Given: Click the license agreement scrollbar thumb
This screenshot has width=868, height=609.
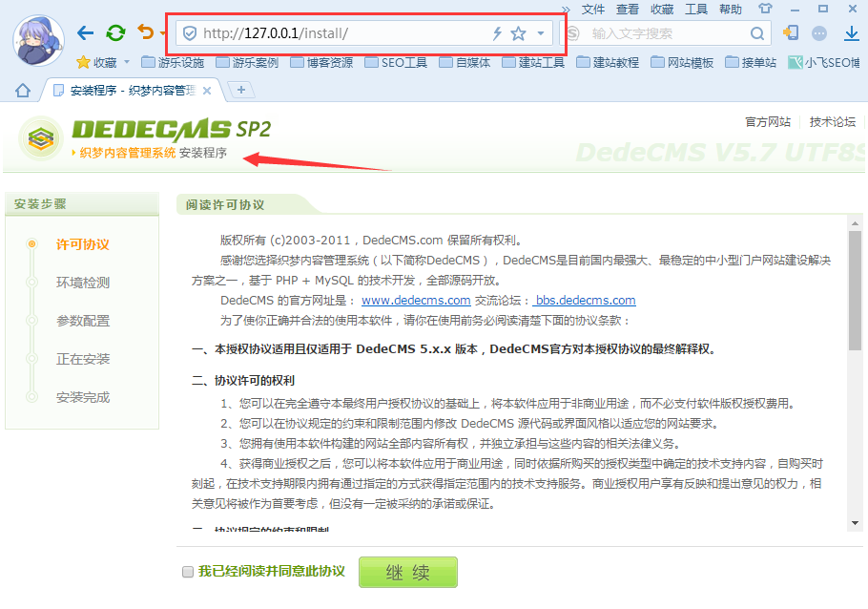Looking at the screenshot, I should 855,290.
